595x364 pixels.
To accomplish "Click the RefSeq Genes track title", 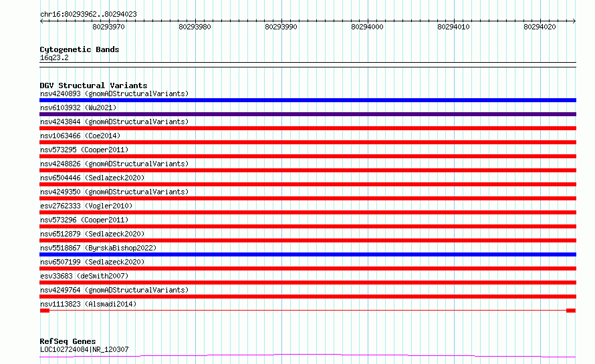I will (68, 341).
